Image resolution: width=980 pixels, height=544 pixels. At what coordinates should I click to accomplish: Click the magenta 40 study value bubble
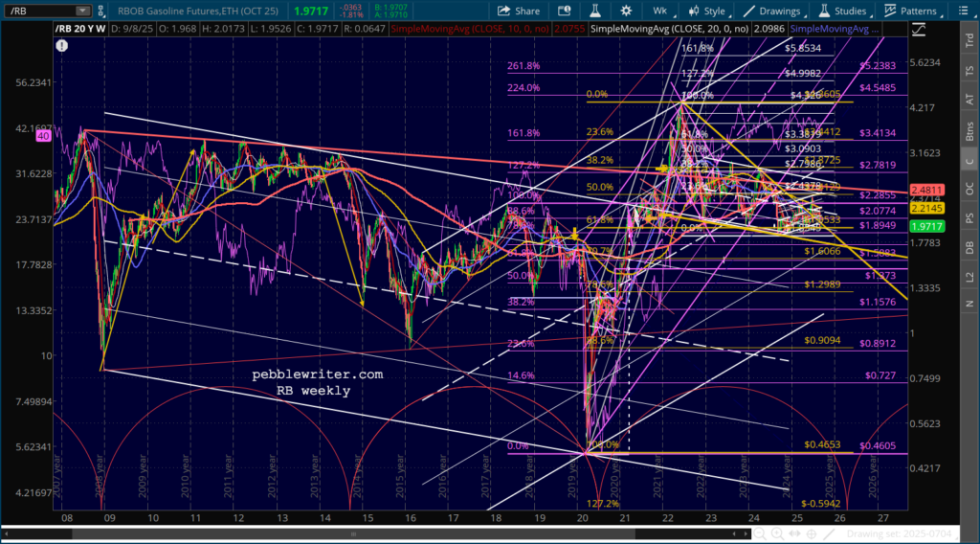(x=43, y=136)
